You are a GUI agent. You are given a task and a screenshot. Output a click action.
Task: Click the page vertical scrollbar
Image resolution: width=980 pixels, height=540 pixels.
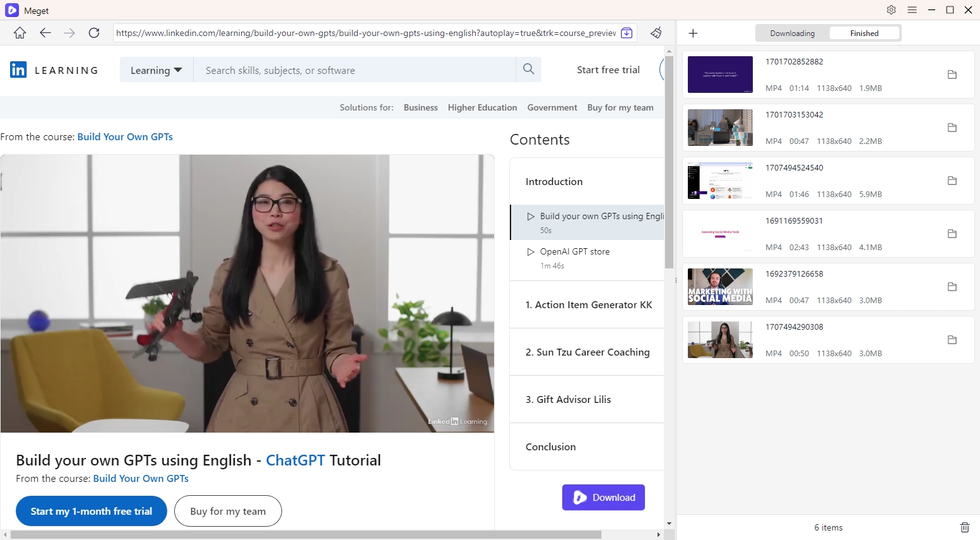tap(669, 161)
